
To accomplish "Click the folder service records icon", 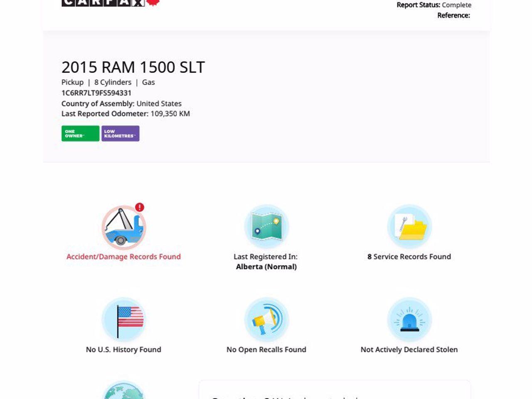I will coord(409,227).
